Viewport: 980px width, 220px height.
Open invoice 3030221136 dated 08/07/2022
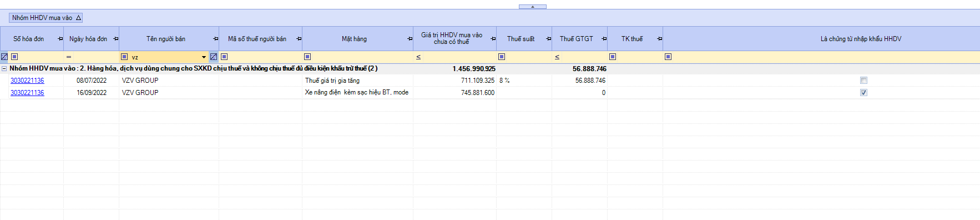pos(27,81)
